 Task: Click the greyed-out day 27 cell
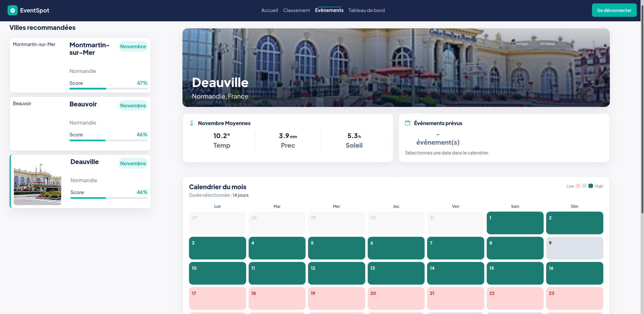(x=217, y=223)
